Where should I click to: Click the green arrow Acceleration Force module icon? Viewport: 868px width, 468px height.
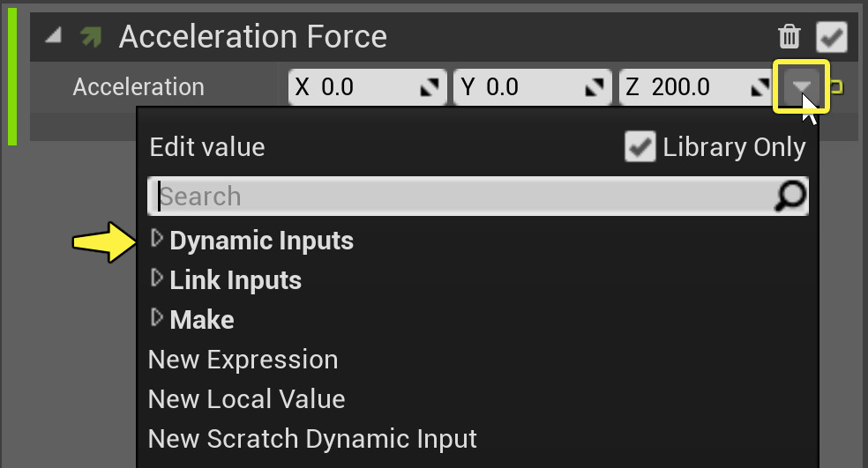point(90,37)
